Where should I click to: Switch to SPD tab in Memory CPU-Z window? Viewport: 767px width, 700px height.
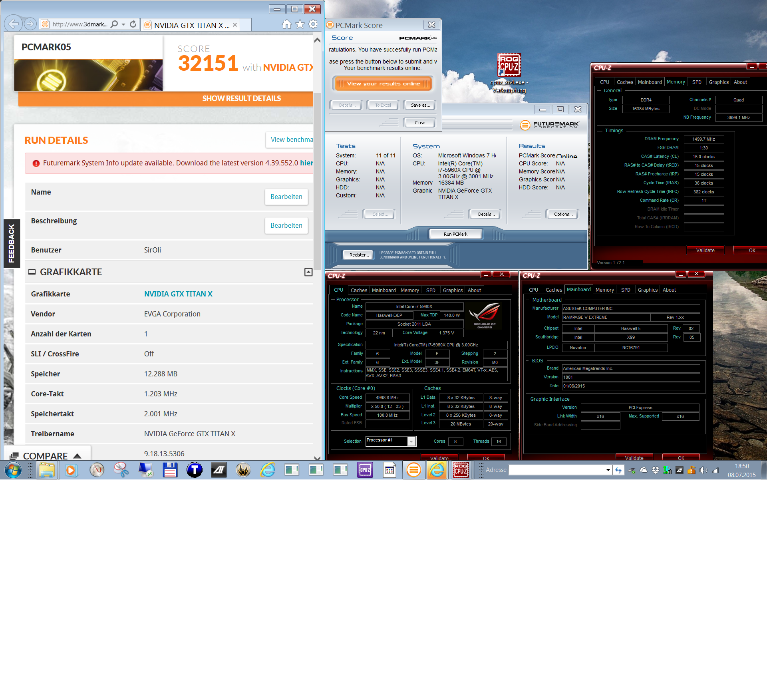pyautogui.click(x=697, y=82)
